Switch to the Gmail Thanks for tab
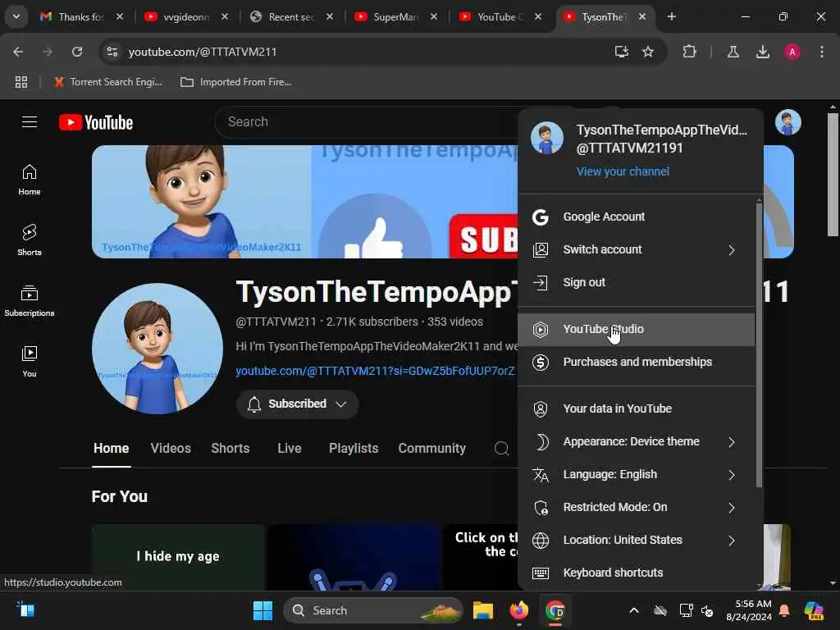The image size is (840, 630). point(80,17)
